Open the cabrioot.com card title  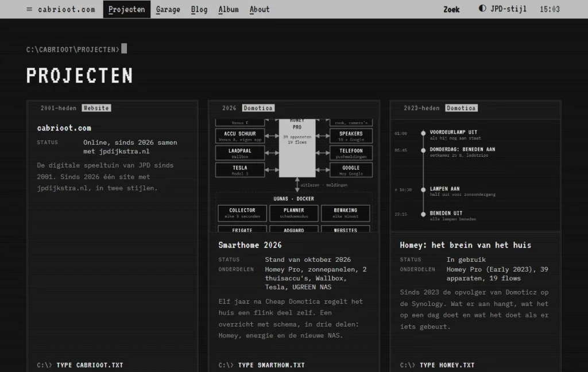click(64, 128)
